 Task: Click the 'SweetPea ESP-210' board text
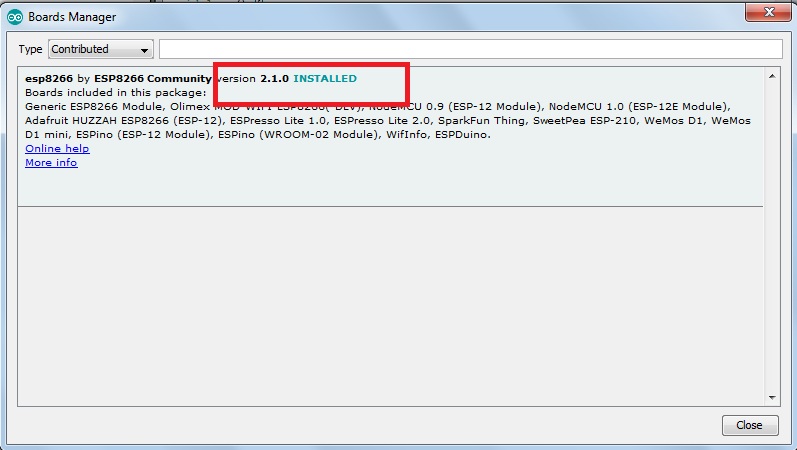(x=585, y=121)
